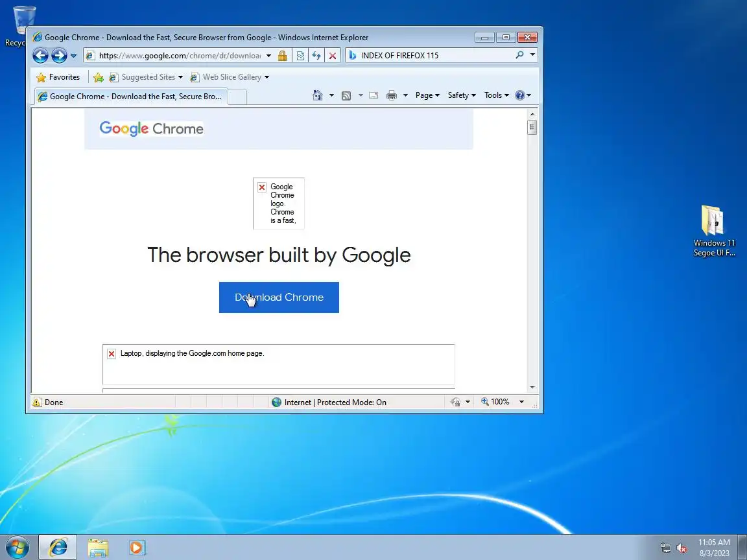747x560 pixels.
Task: Expand the Home button dropdown arrow
Action: click(331, 95)
